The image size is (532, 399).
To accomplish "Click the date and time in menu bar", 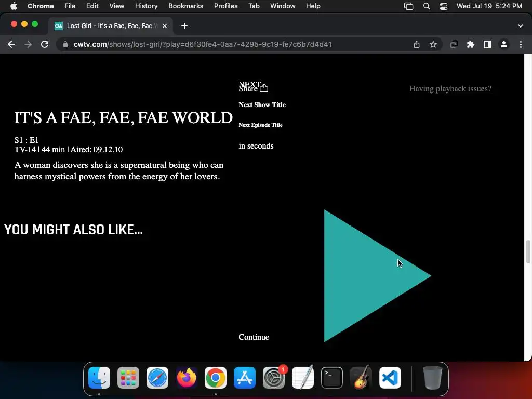I will (x=489, y=6).
